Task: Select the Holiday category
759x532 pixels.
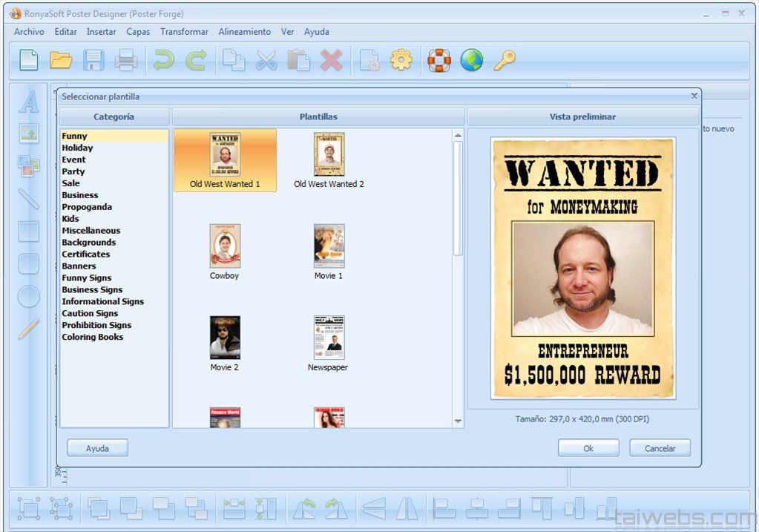Action: click(x=77, y=148)
